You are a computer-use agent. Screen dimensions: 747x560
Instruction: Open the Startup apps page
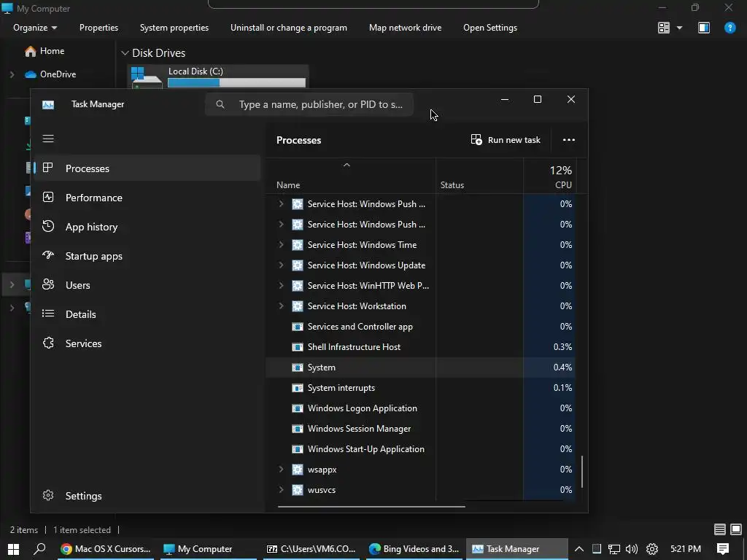pyautogui.click(x=148, y=256)
